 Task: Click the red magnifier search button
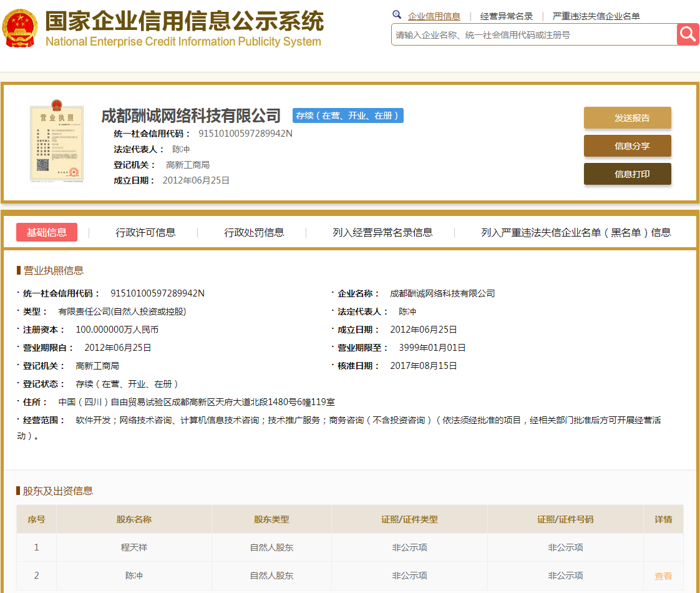coord(688,34)
